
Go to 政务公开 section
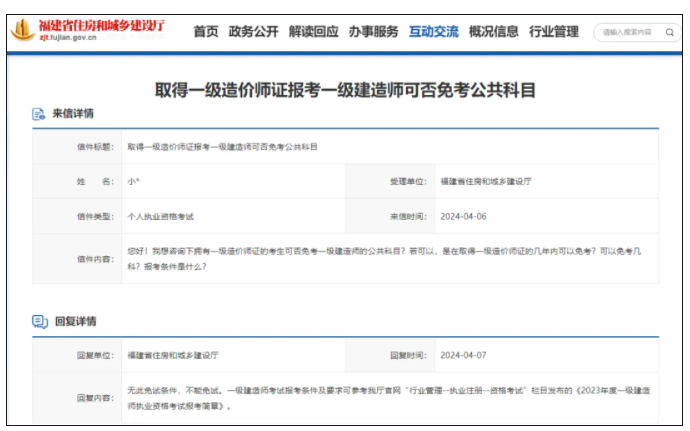pyautogui.click(x=254, y=32)
